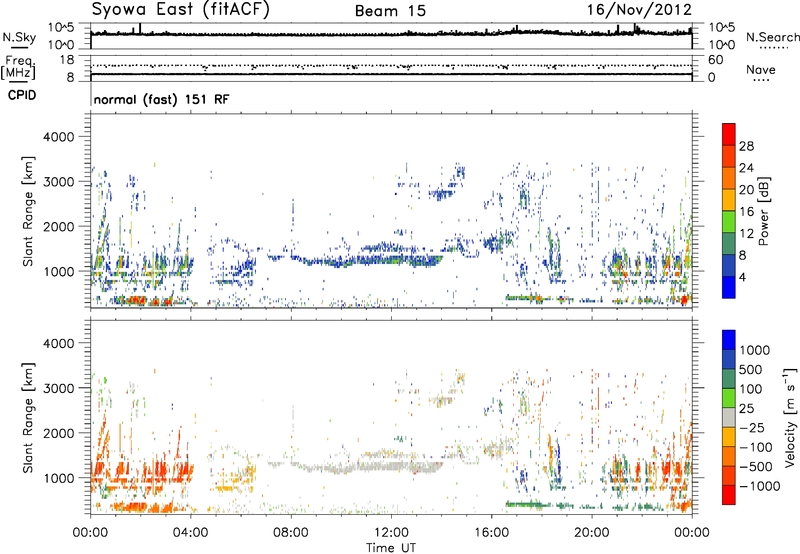The image size is (800, 554).
Task: Click the 'N.Sky' label
Action: point(19,37)
